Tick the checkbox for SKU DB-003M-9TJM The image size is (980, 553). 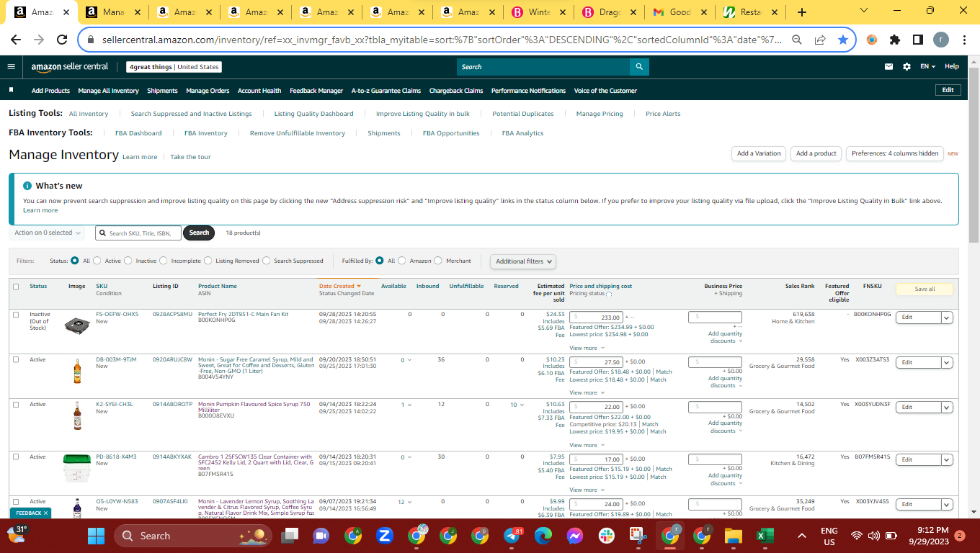[16, 360]
